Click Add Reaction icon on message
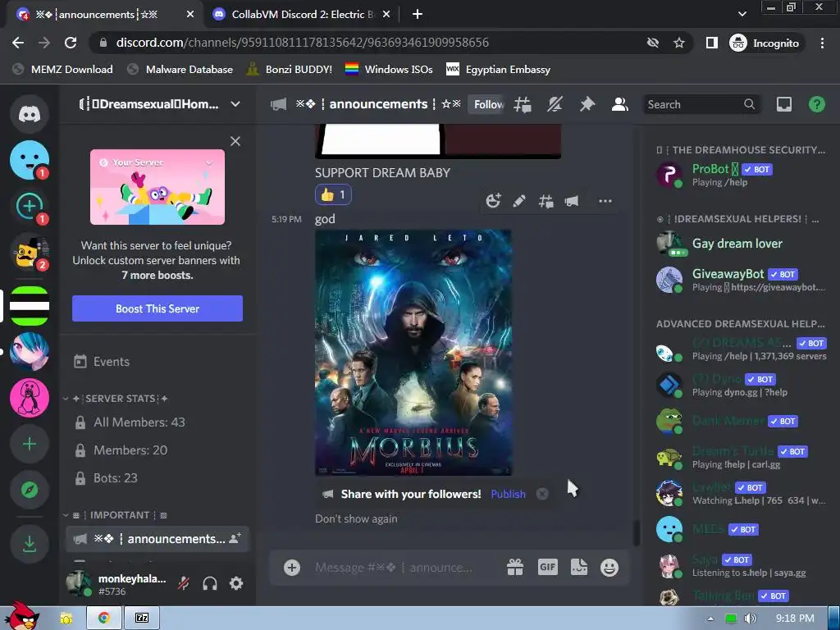The width and height of the screenshot is (840, 630). click(493, 201)
